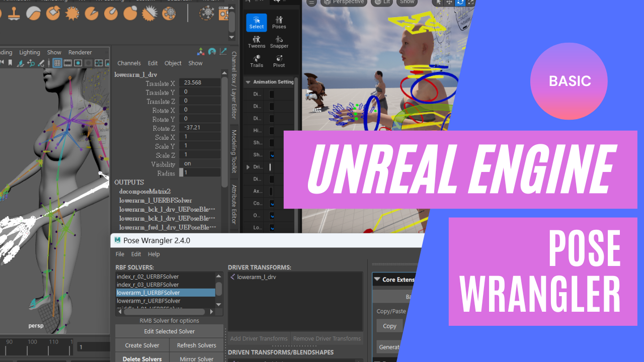
Task: Open the Channels menu in Channel Box
Action: click(x=129, y=63)
